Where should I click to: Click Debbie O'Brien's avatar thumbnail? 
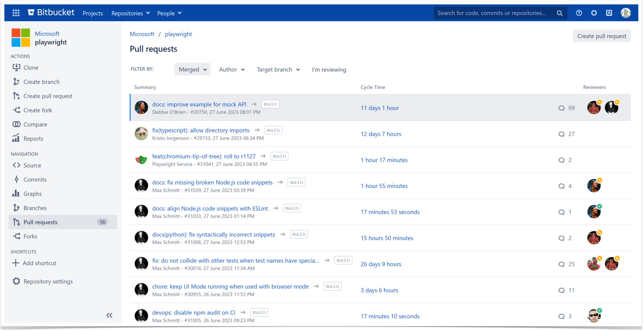141,107
